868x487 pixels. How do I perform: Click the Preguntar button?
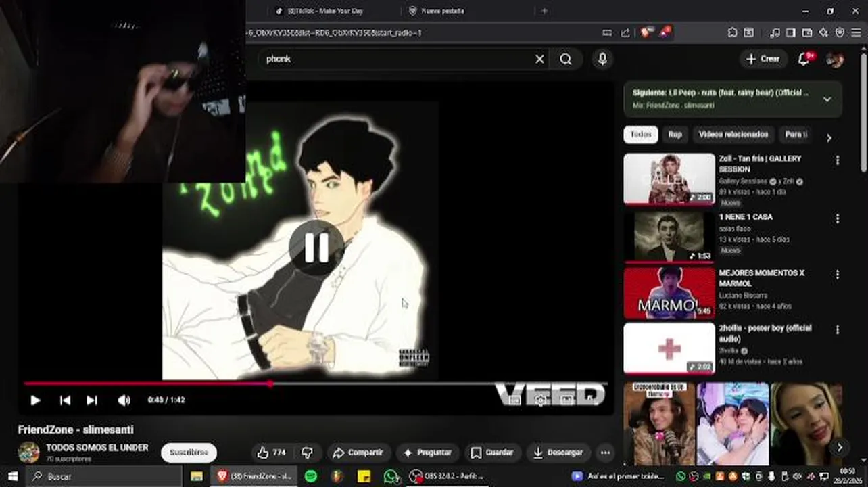pyautogui.click(x=427, y=453)
